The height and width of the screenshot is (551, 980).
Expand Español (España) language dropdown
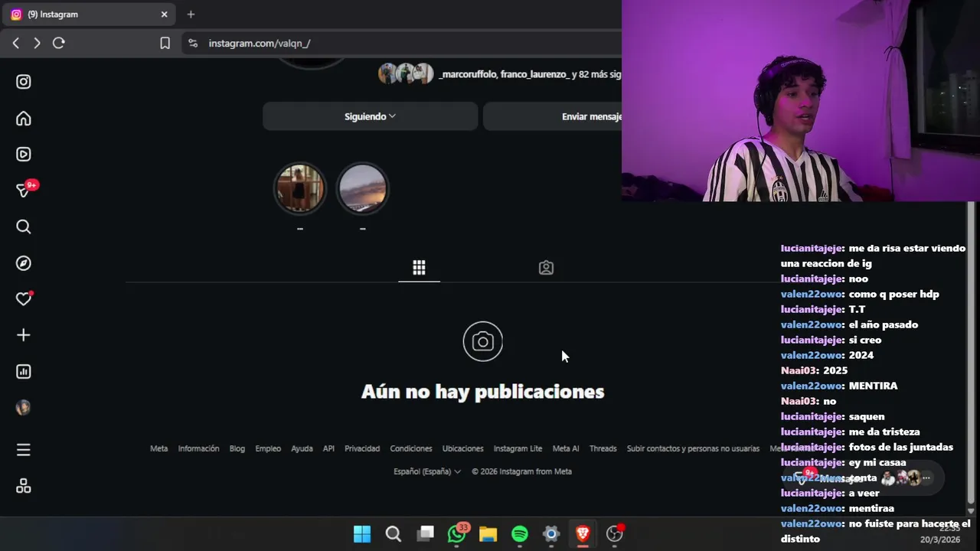(x=427, y=471)
